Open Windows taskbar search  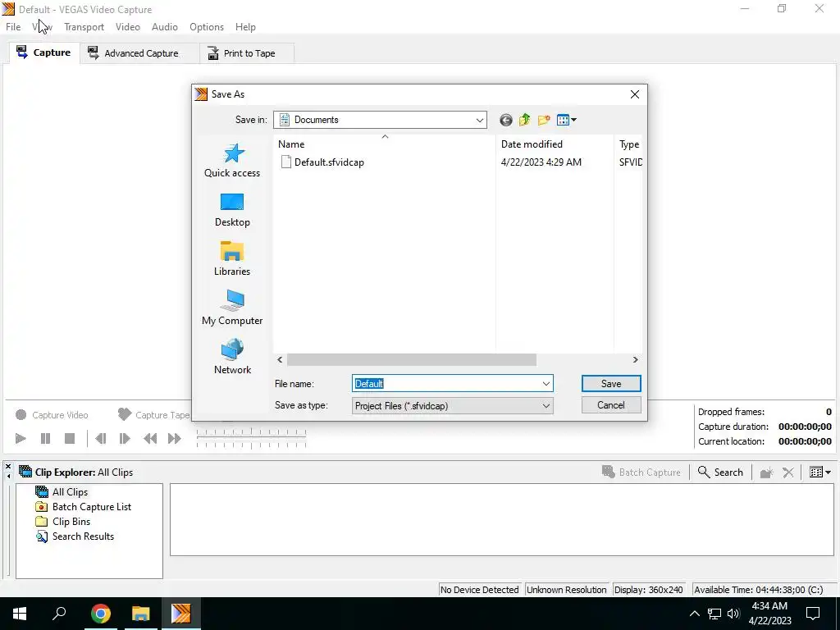59,614
